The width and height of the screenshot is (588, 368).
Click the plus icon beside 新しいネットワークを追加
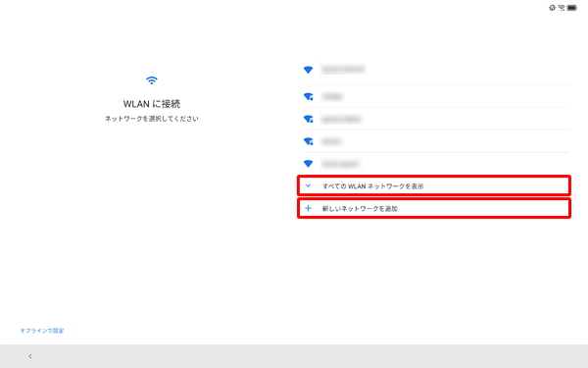point(308,208)
